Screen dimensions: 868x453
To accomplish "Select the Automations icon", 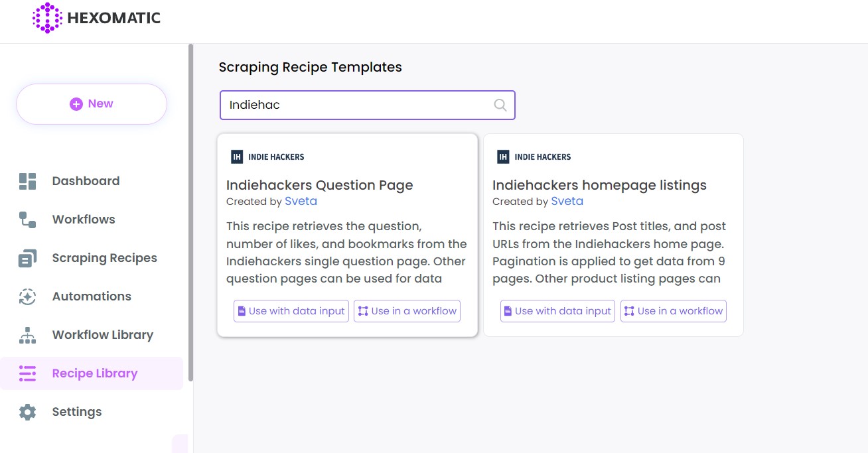I will click(x=27, y=296).
